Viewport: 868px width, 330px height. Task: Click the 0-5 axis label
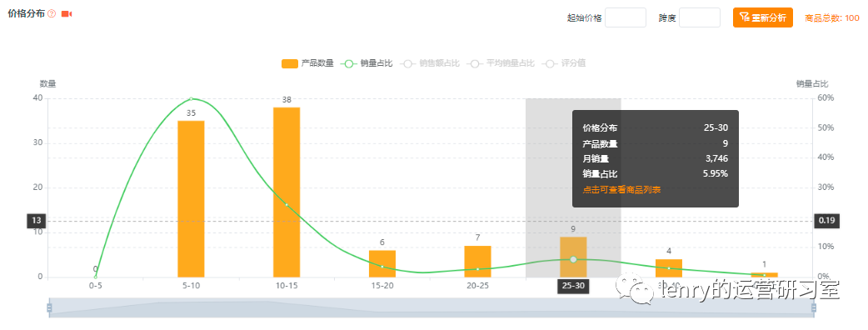[95, 286]
